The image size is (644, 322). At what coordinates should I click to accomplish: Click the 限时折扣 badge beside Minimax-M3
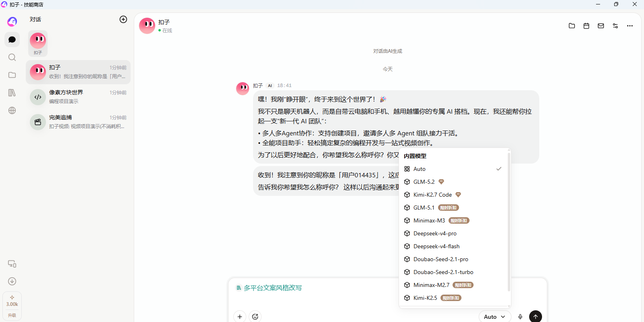point(459,220)
